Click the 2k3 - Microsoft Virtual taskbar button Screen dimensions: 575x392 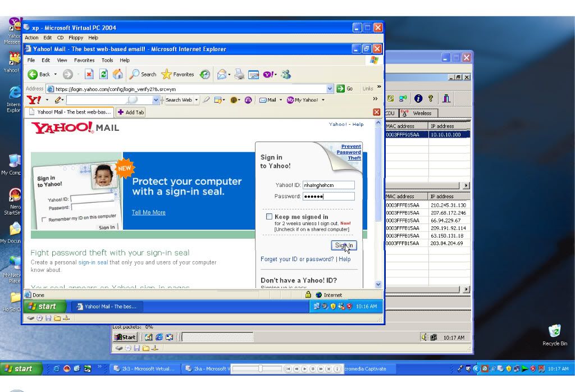(x=145, y=368)
